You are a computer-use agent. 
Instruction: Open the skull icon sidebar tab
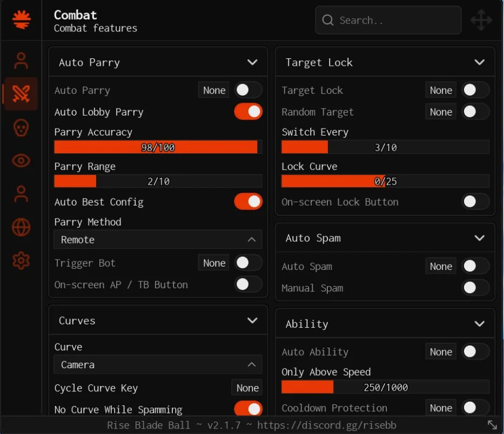pos(21,127)
